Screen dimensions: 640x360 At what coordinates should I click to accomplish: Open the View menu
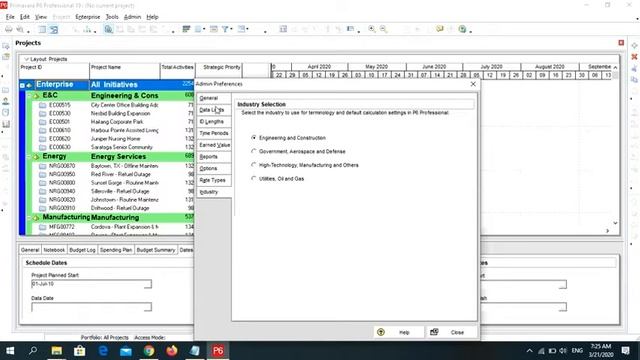click(41, 17)
